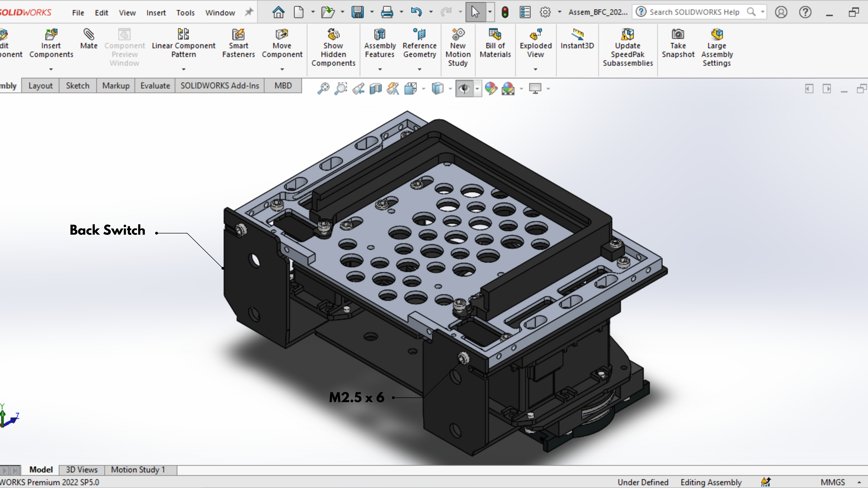Expand the Linear Component Pattern dropdown
The image size is (868, 488).
tap(184, 69)
